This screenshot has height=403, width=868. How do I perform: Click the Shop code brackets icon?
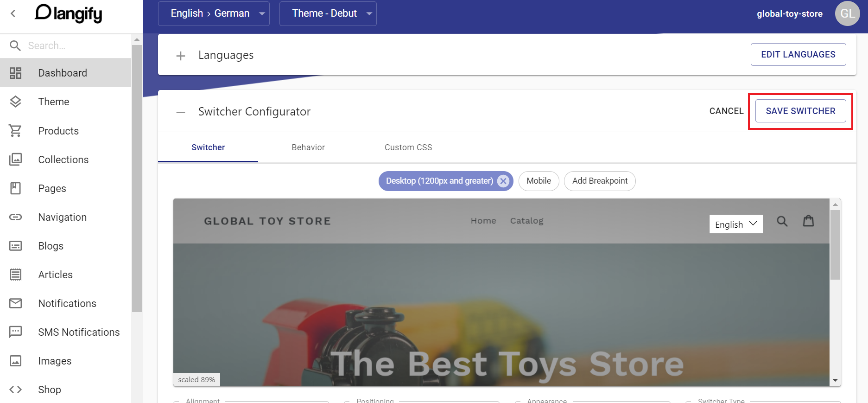(x=15, y=390)
